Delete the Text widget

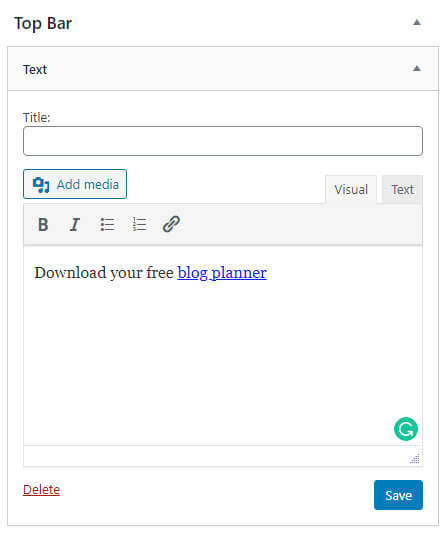coord(41,490)
